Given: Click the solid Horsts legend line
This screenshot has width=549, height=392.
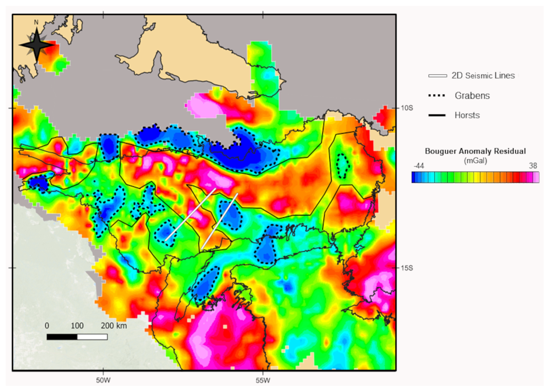Looking at the screenshot, I should [x=437, y=115].
